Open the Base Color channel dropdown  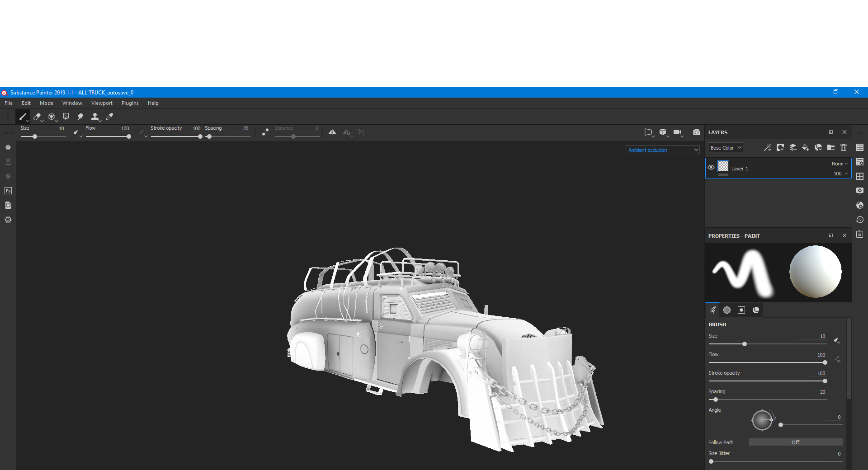coord(725,148)
